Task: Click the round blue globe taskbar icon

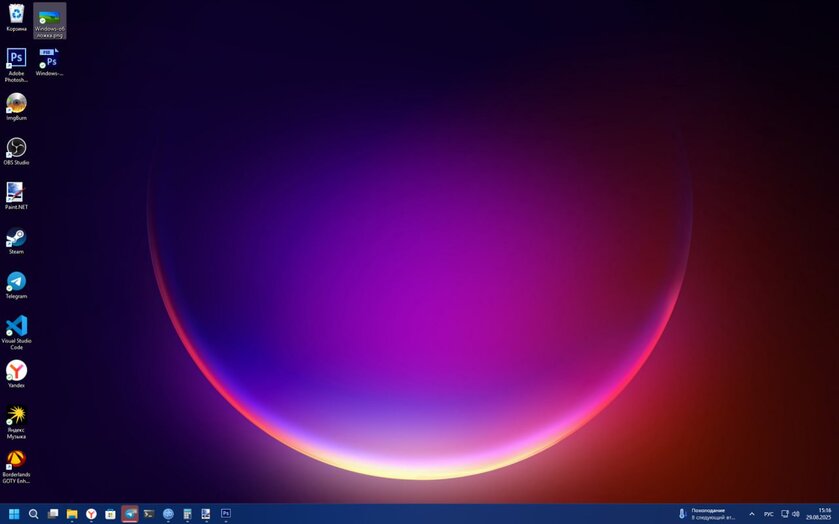Action: [168, 514]
